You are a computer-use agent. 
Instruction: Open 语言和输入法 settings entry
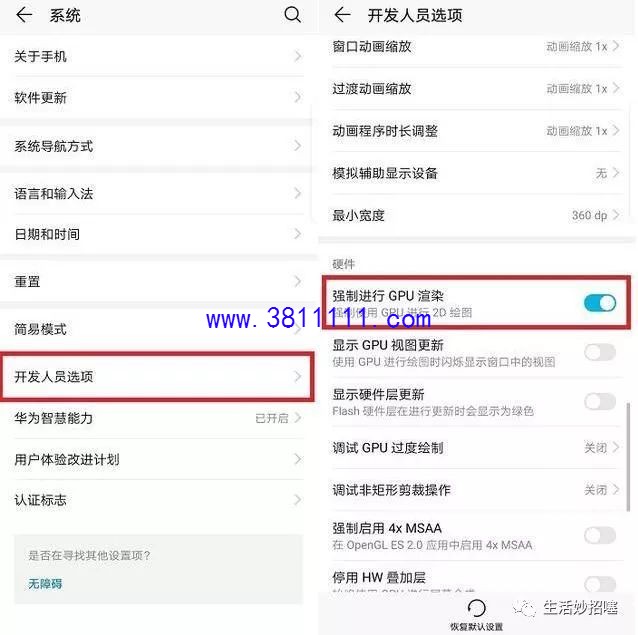point(157,194)
